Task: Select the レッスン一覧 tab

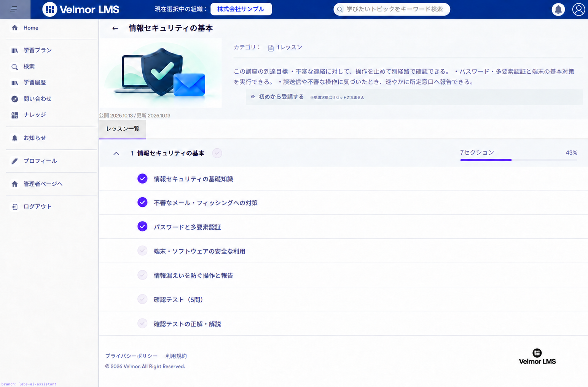Action: coord(123,129)
